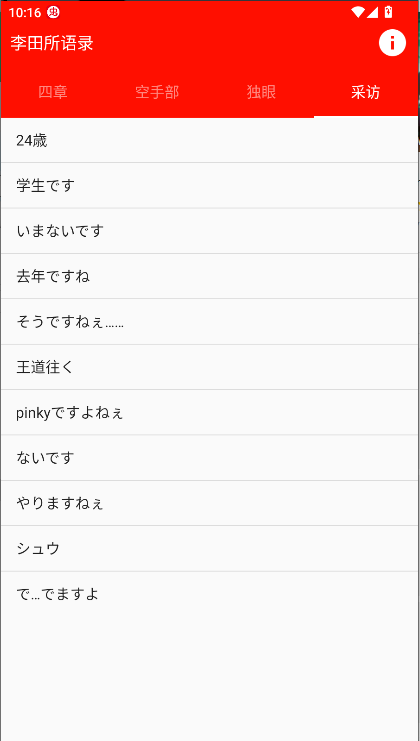Screen dimensions: 420x741
Task: Choose the やりますねぇ quote
Action: [x=209, y=503]
